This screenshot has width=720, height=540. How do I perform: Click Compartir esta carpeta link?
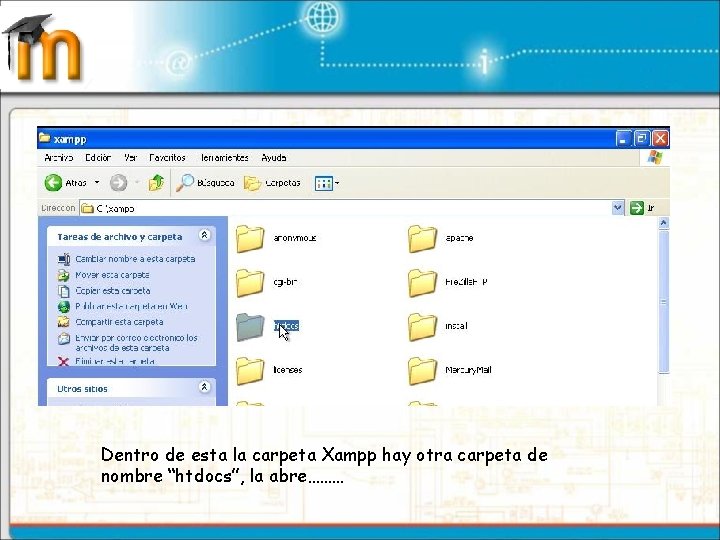click(119, 322)
